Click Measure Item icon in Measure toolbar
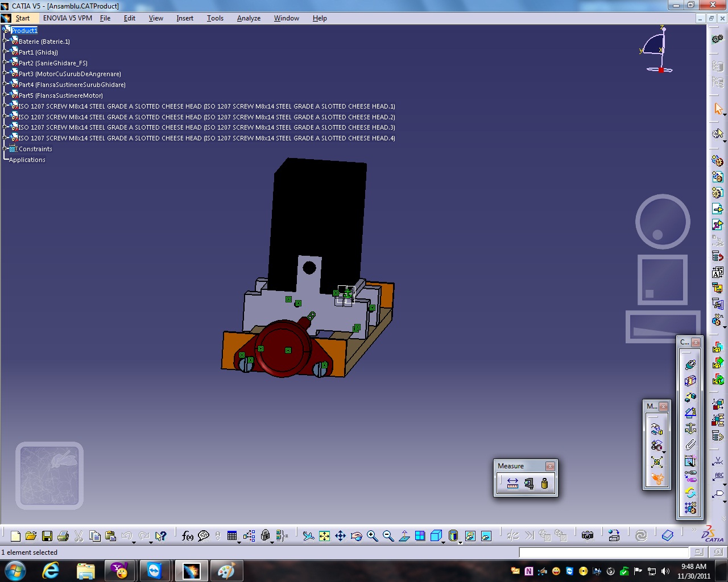728x582 pixels. click(x=528, y=484)
